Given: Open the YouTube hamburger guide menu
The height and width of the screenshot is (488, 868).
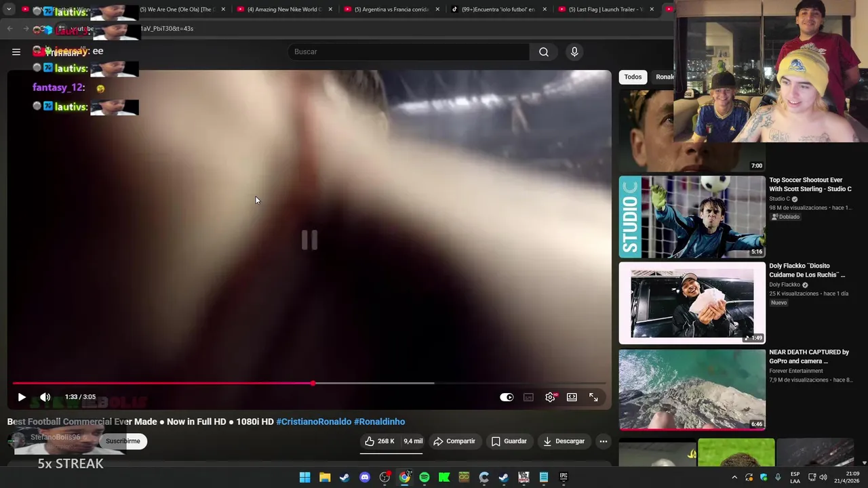Looking at the screenshot, I should 16,52.
